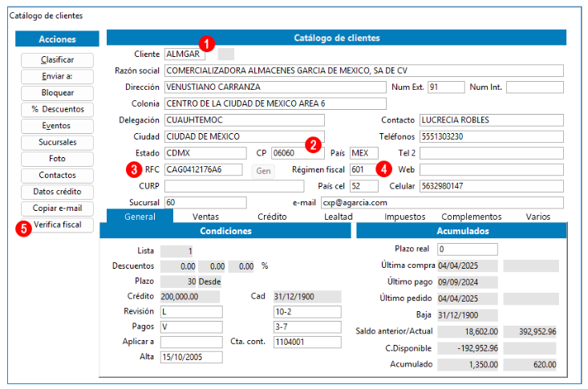Click the Último pago date 09/09/2024

click(x=467, y=282)
